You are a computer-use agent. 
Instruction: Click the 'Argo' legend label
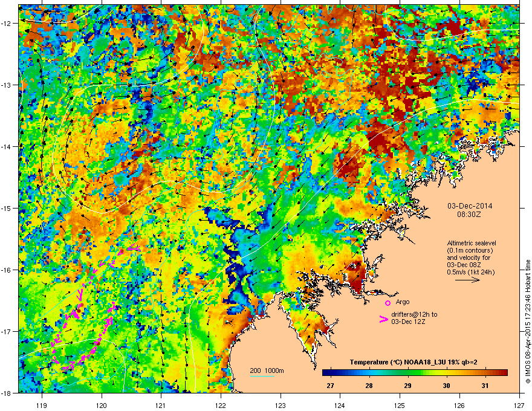[x=403, y=302]
